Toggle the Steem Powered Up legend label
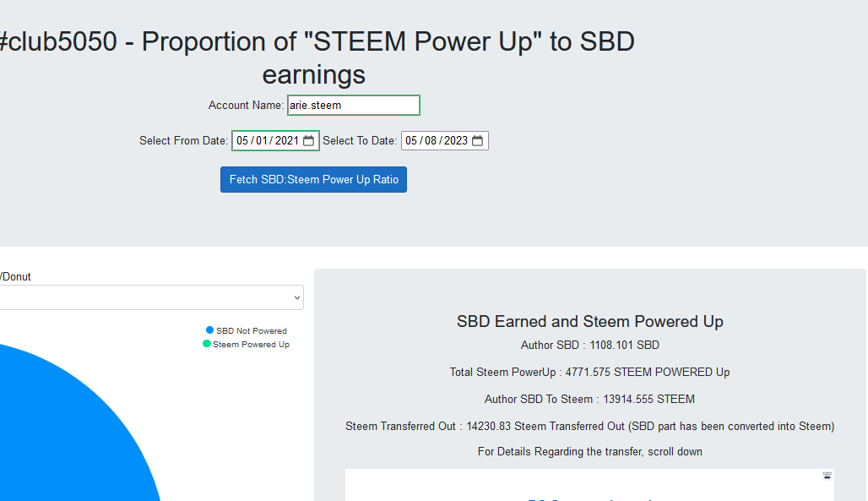The width and height of the screenshot is (868, 501). tap(251, 345)
